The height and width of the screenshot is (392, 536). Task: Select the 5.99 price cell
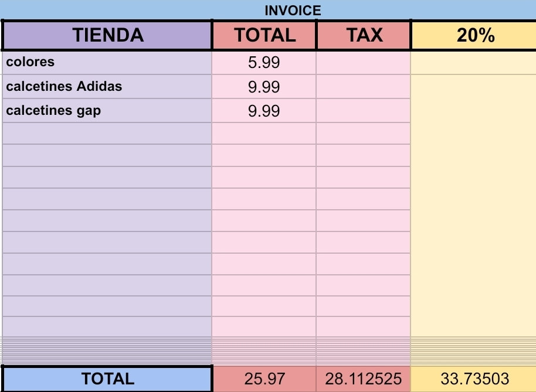tap(264, 63)
